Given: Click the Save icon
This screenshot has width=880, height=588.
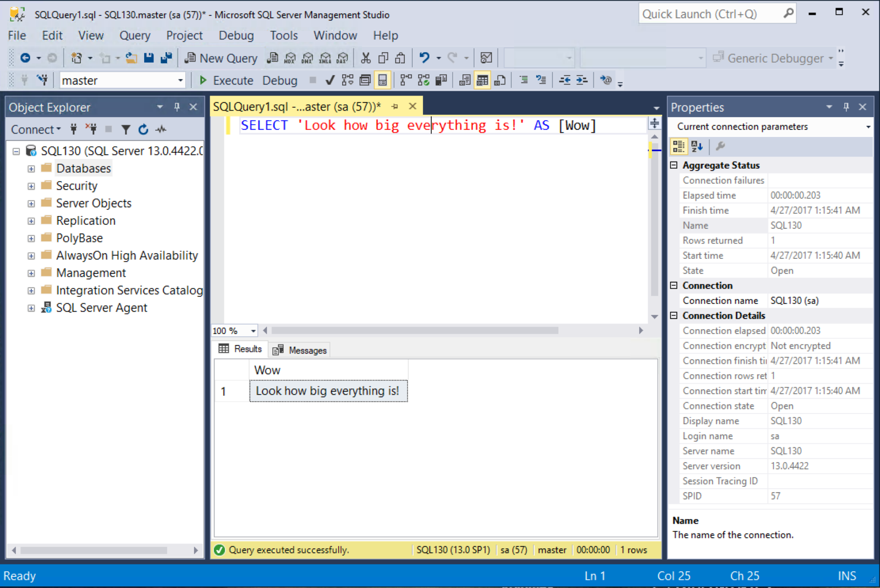Looking at the screenshot, I should pyautogui.click(x=148, y=58).
